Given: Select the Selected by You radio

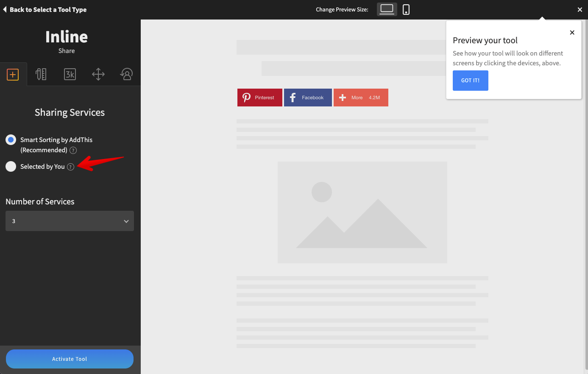Looking at the screenshot, I should [11, 167].
